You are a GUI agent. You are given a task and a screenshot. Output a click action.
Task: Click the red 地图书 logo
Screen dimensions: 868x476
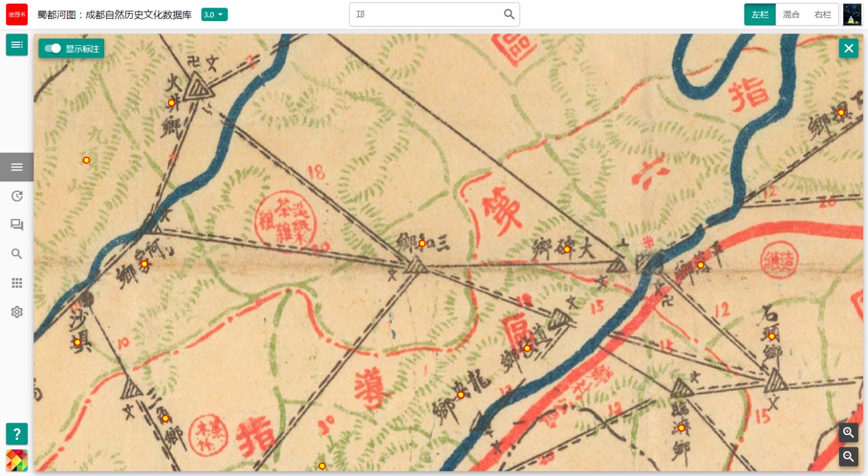17,14
